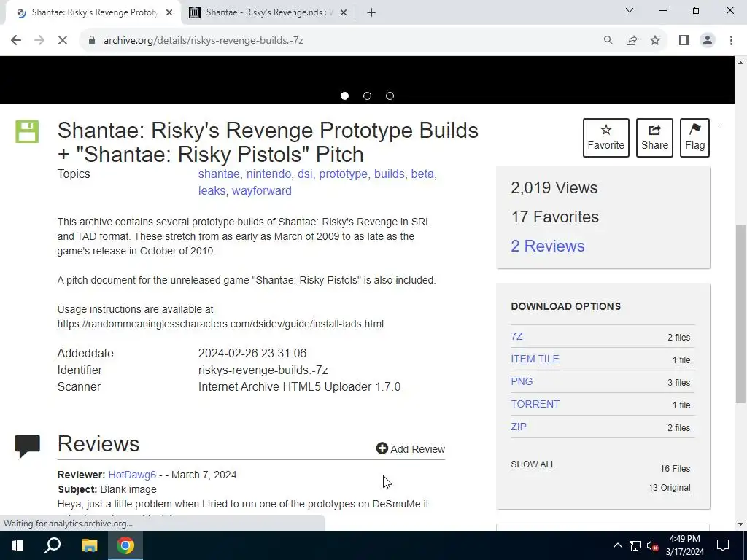Open the nintendo topic link

click(268, 174)
